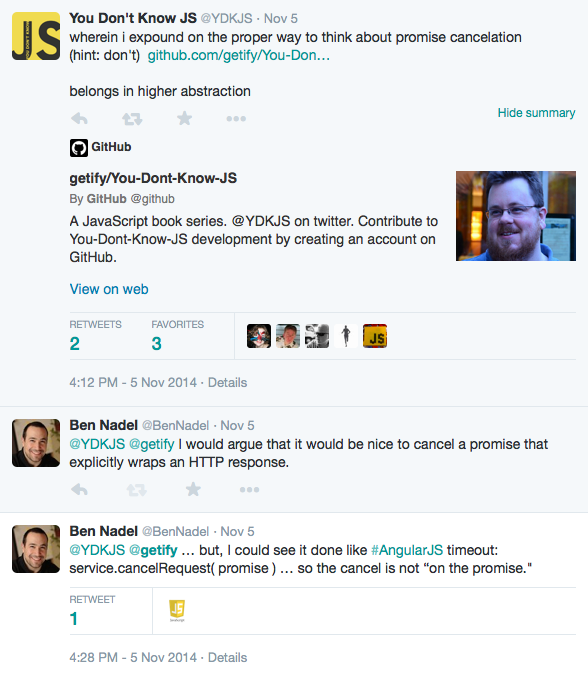Favorite the You Don't Know JS tweet
This screenshot has width=588, height=675.
click(x=185, y=118)
